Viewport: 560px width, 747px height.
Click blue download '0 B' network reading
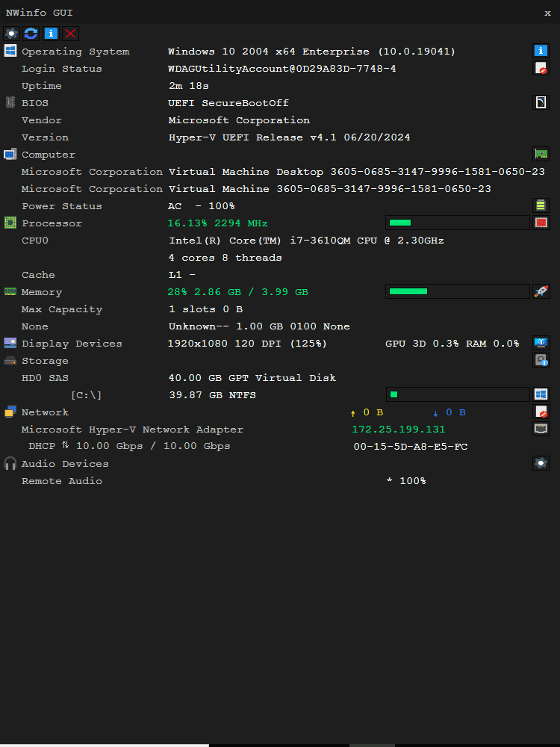(449, 412)
